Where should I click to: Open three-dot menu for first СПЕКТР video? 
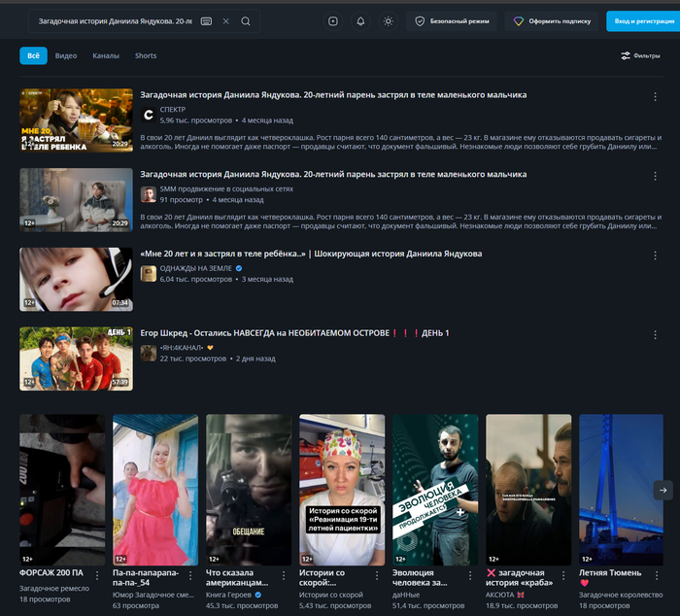click(655, 96)
